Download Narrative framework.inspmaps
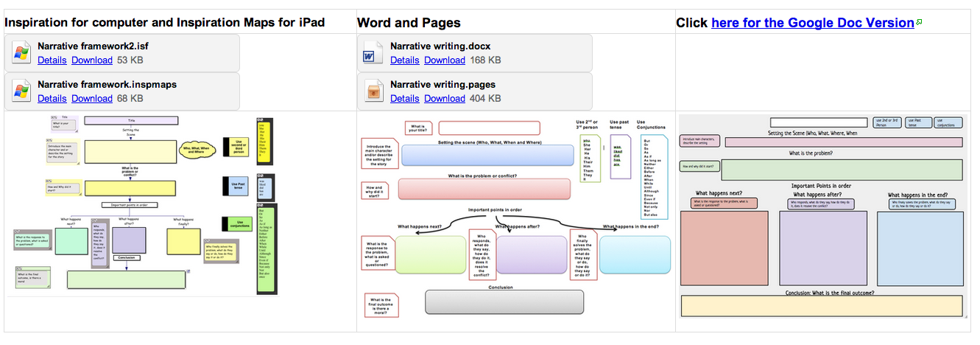Viewport: 980px width, 345px height. [92, 98]
